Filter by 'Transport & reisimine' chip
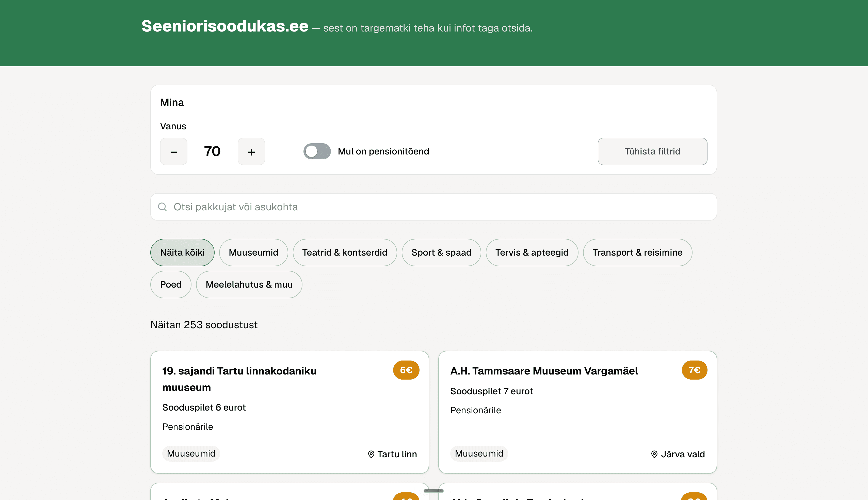The width and height of the screenshot is (868, 500). tap(637, 252)
